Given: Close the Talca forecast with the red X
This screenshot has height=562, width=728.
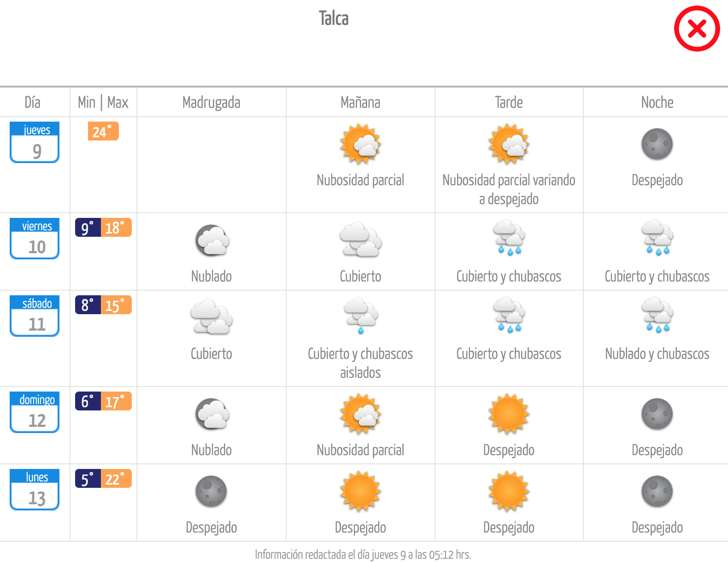Looking at the screenshot, I should [x=697, y=29].
